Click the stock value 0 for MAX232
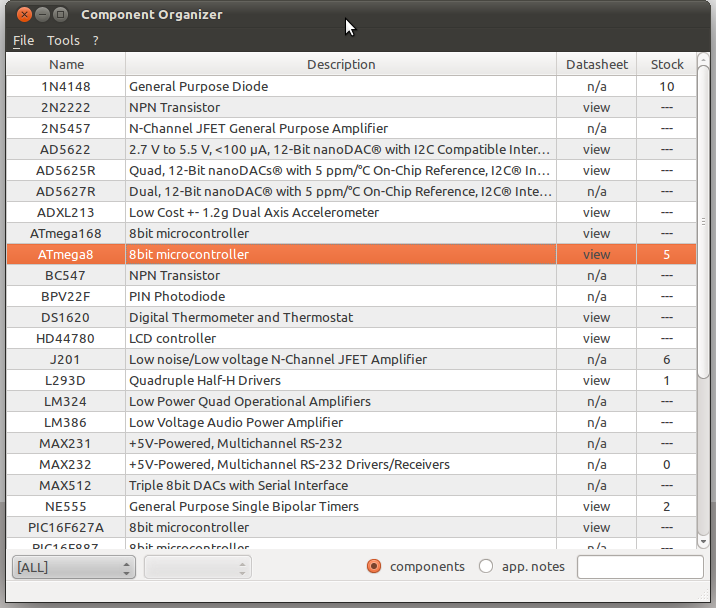This screenshot has width=716, height=608. point(667,465)
